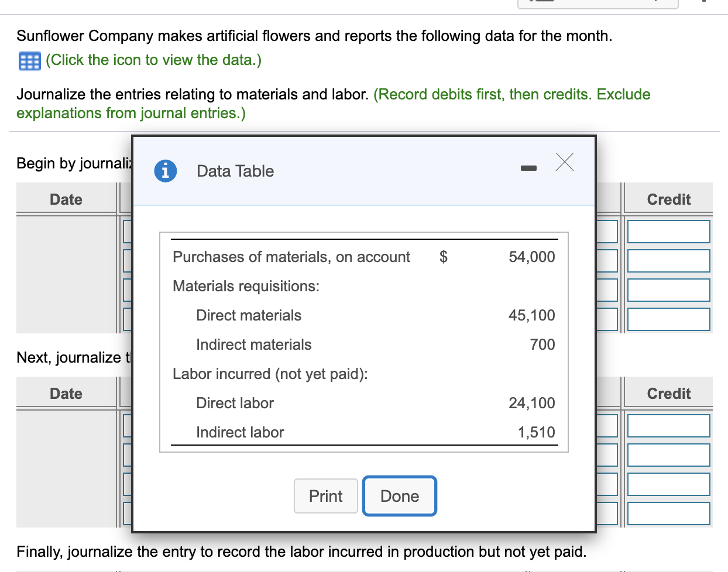Click the data table grid icon
728x572 pixels.
point(29,61)
